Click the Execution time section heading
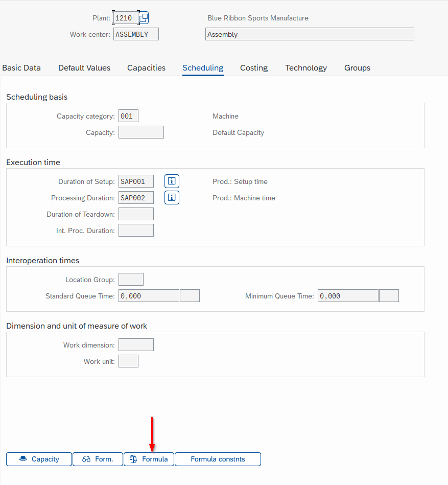This screenshot has width=448, height=485. (33, 163)
